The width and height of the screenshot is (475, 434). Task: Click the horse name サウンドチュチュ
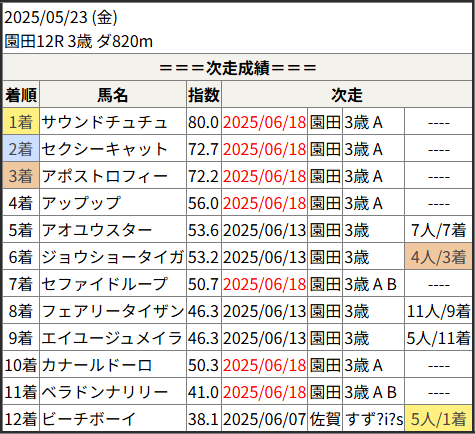click(x=104, y=122)
